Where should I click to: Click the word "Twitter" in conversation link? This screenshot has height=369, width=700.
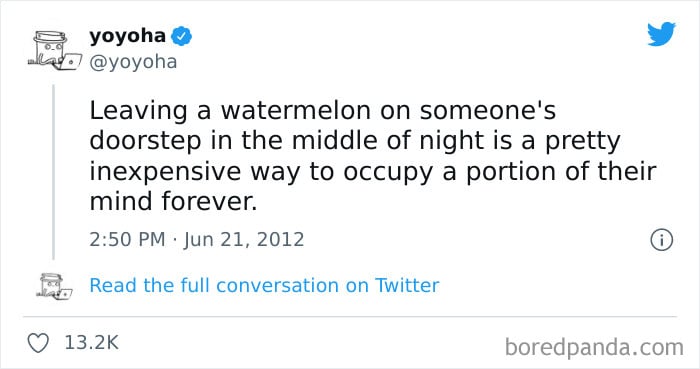(x=407, y=286)
